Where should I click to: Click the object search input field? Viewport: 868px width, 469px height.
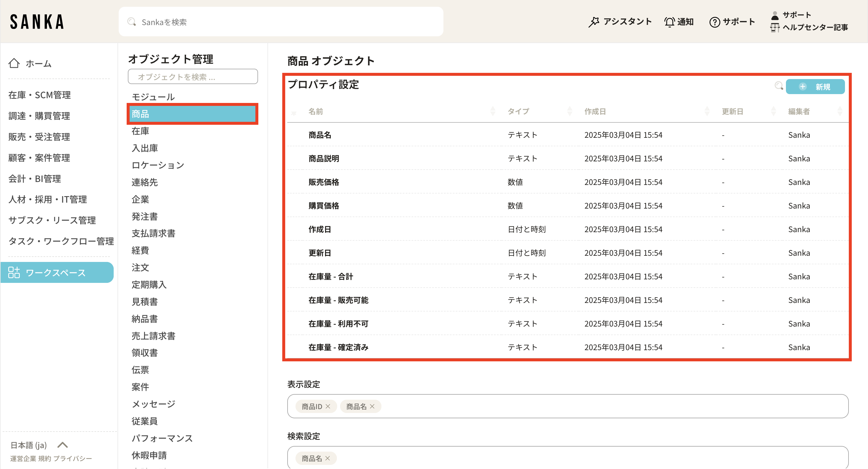193,77
